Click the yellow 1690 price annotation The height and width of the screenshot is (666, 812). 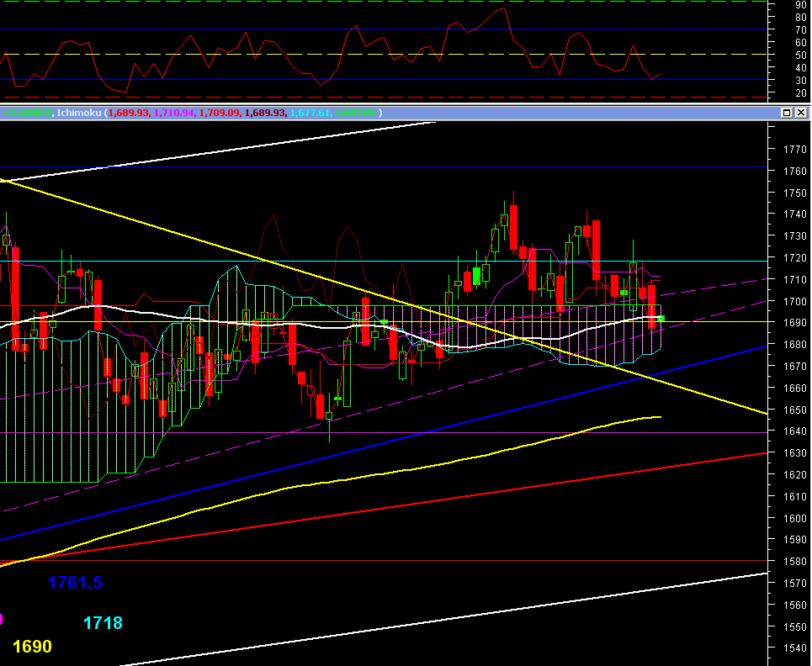pos(32,647)
